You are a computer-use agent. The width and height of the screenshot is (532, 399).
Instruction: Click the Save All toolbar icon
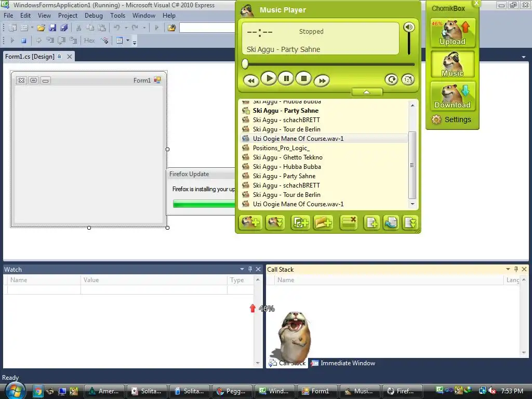coord(64,28)
